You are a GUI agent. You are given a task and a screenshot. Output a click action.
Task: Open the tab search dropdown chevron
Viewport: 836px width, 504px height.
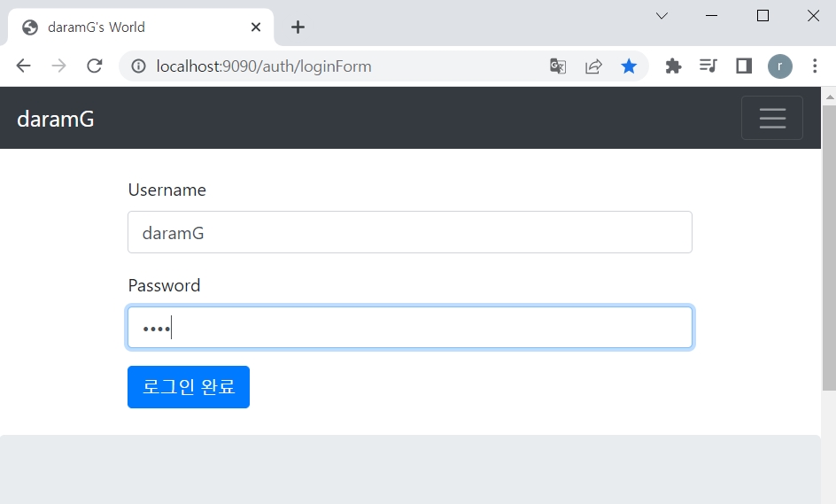tap(662, 16)
